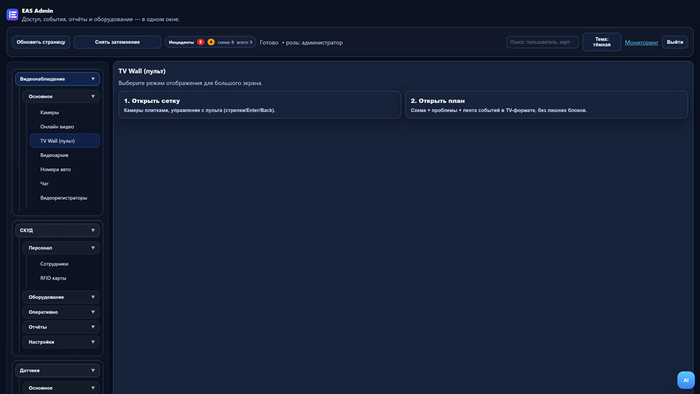700x394 pixels.
Task: Open 'Камеры' in sidebar
Action: [x=65, y=112]
